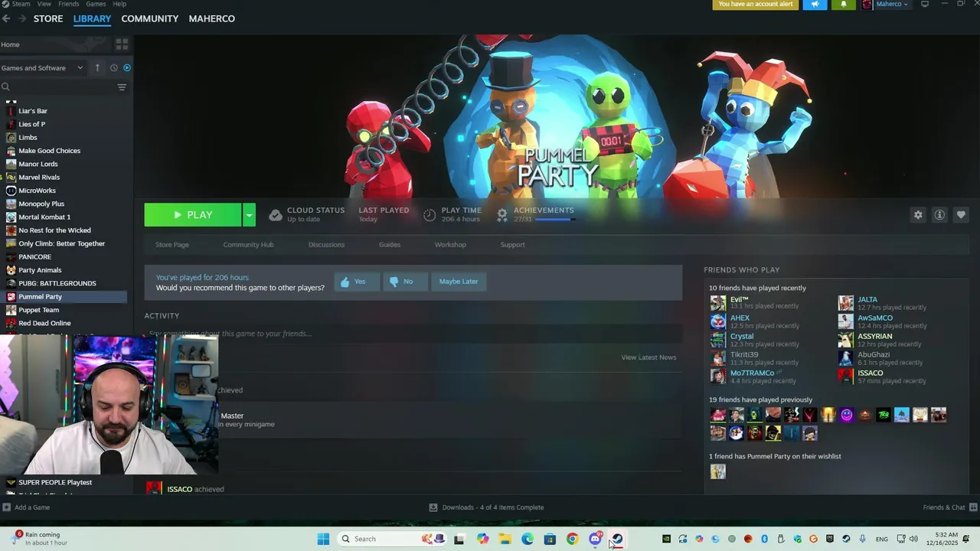Click the green PLAY button
Screen dimensions: 980x551
(x=193, y=215)
